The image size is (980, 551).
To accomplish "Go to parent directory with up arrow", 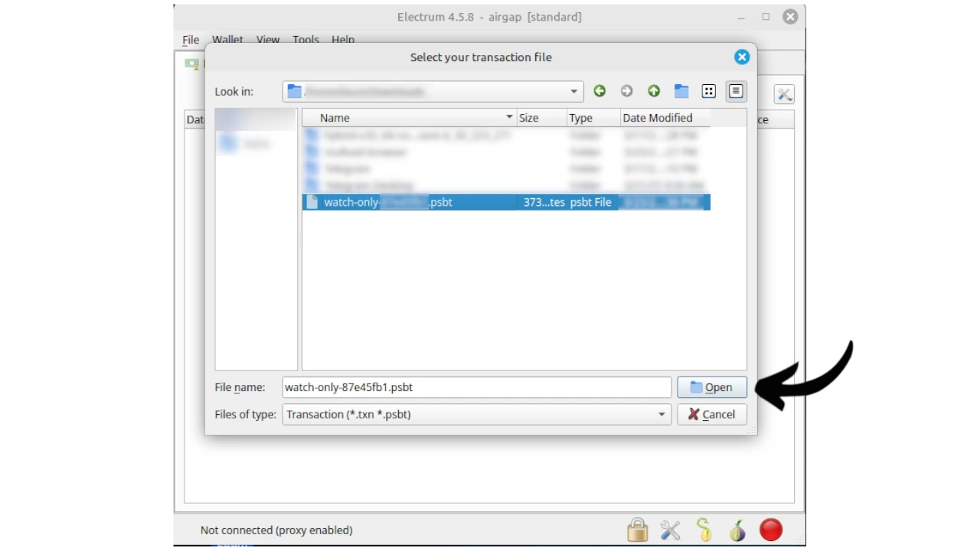I will (654, 92).
